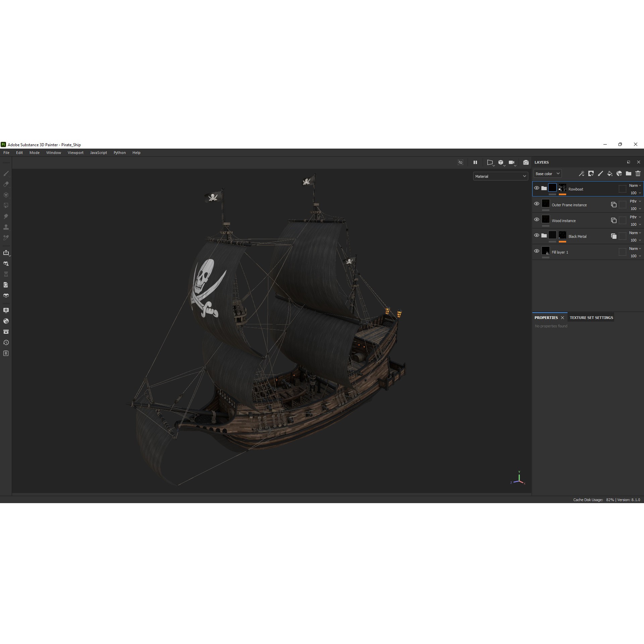Open the Display Settings panel

(6, 310)
